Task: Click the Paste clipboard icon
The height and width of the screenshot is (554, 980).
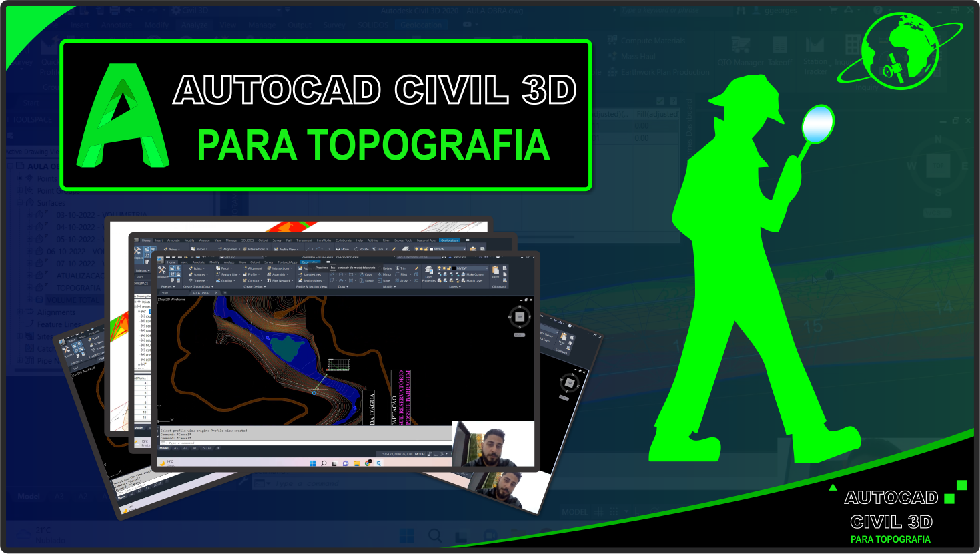Action: [496, 272]
